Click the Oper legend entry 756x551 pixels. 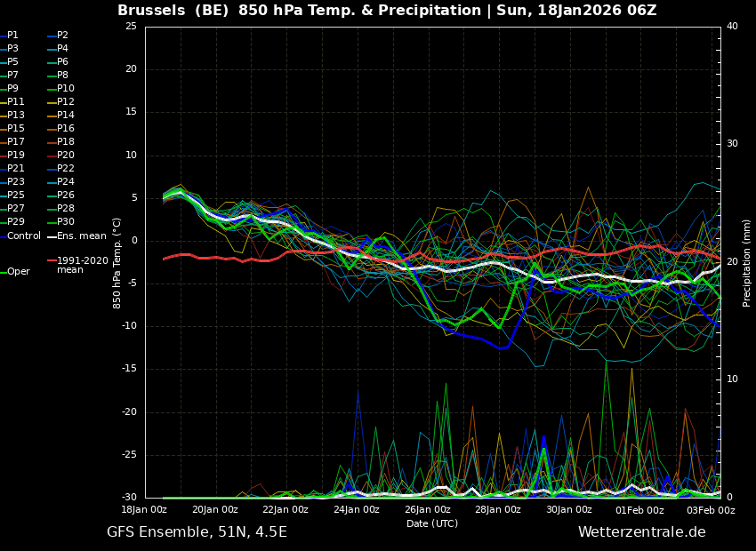coord(18,272)
